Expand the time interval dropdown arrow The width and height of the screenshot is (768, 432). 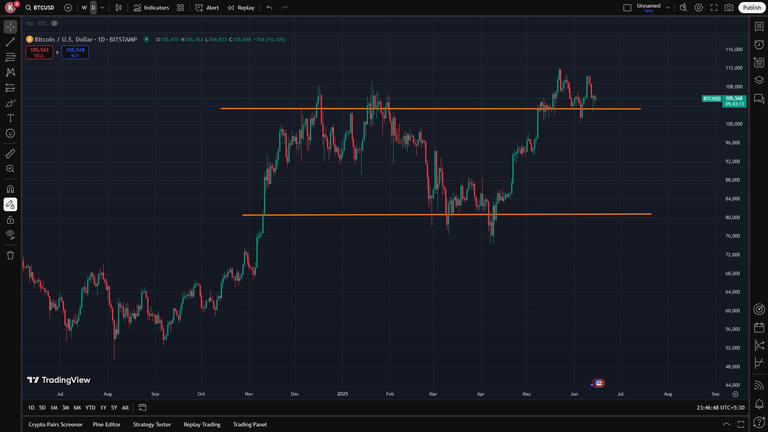(102, 8)
